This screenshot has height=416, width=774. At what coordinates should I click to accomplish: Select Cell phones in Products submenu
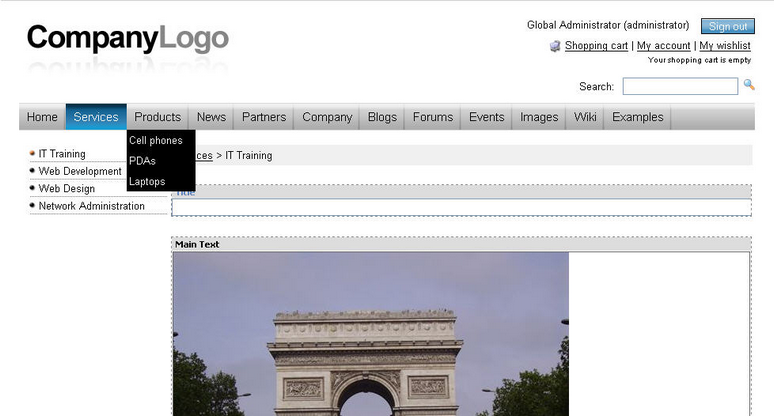[x=161, y=140]
